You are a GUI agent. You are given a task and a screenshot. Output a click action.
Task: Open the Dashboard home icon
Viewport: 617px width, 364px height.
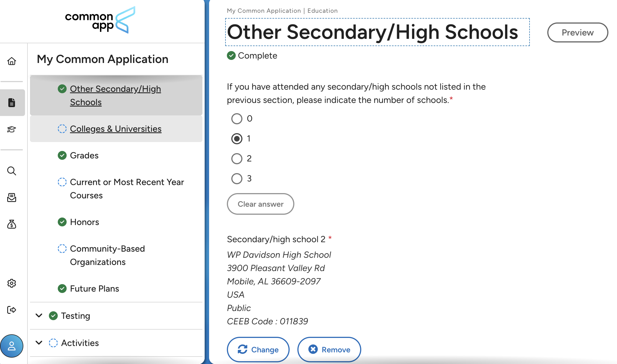click(12, 61)
